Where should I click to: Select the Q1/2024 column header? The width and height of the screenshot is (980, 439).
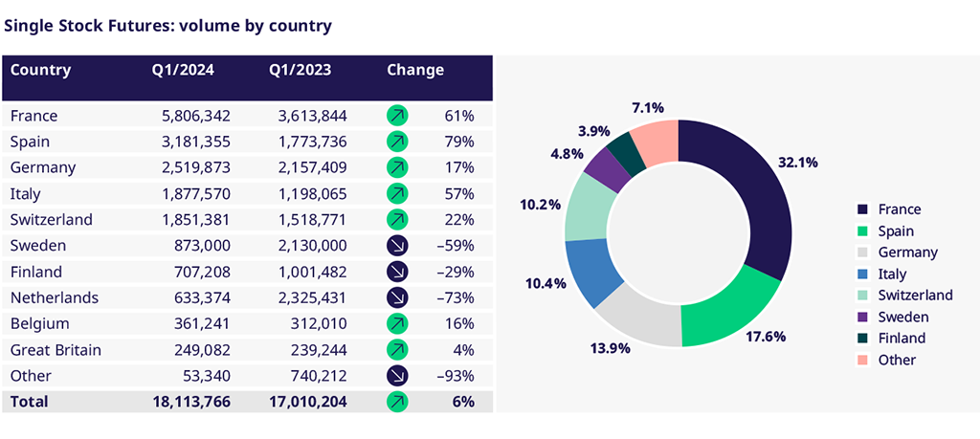(183, 70)
